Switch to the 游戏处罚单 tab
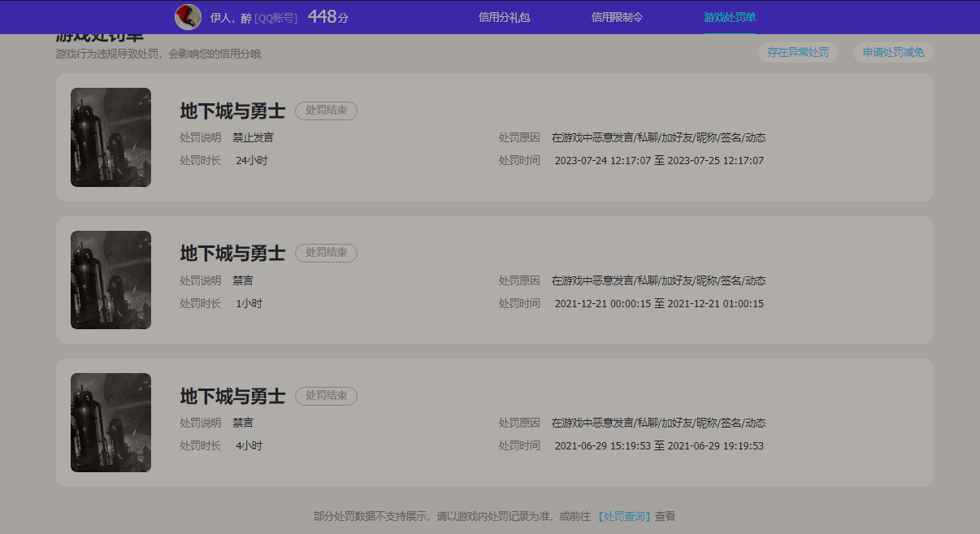Image resolution: width=980 pixels, height=534 pixels. coord(730,17)
